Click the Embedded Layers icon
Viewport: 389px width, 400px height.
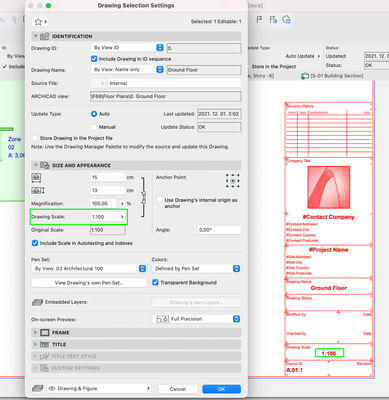coord(37,302)
